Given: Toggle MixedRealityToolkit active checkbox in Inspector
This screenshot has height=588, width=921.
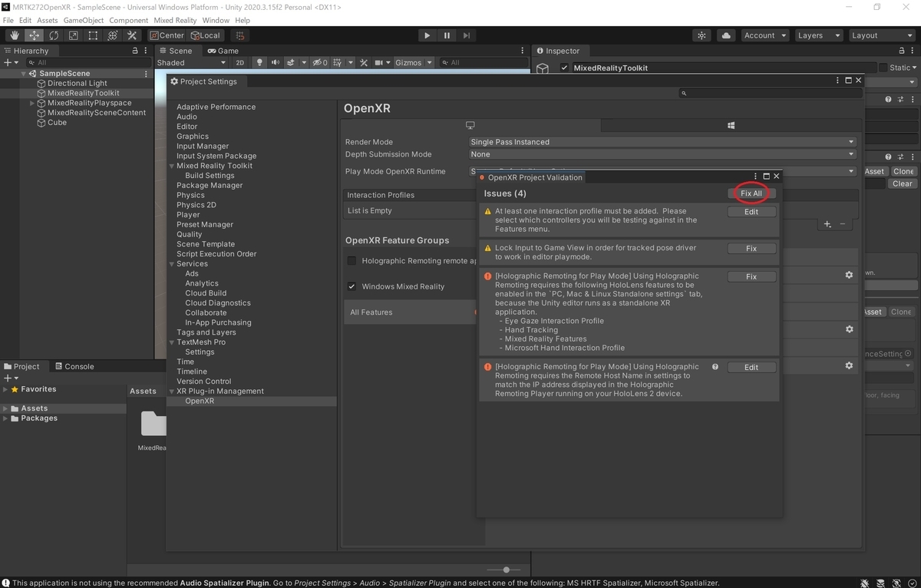Looking at the screenshot, I should point(565,68).
